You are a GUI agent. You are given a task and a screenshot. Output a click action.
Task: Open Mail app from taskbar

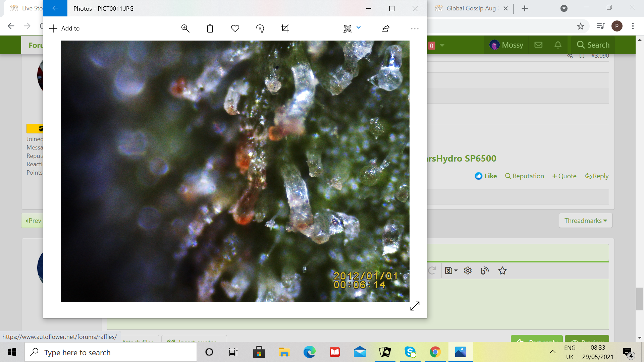click(x=360, y=352)
